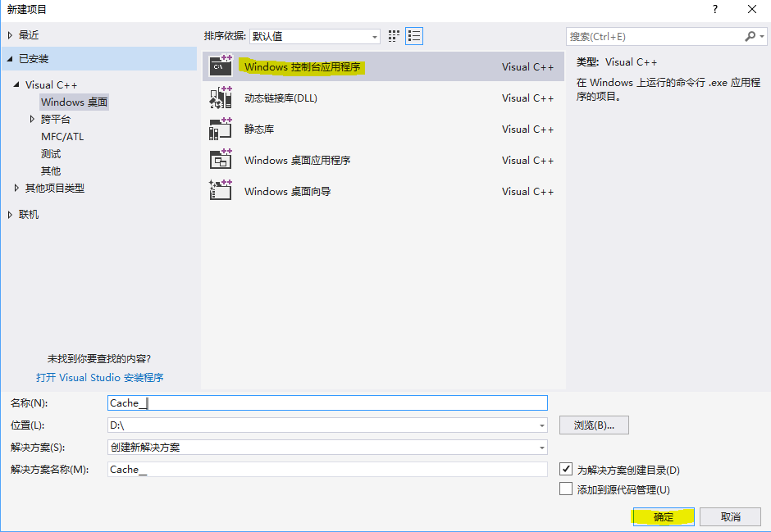Viewport: 771px width, 532px height.
Task: Click the 浏览(B)... button
Action: pyautogui.click(x=594, y=425)
